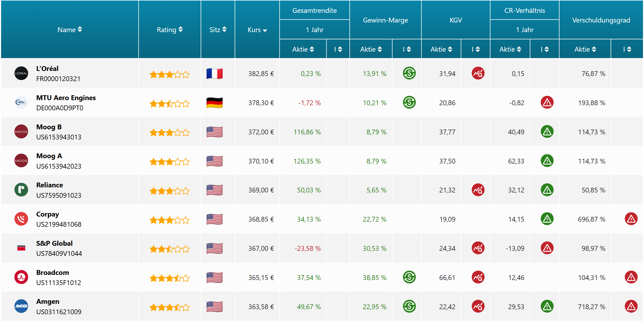The width and height of the screenshot is (644, 322).
Task: Click Amgen red debt warning icon
Action: tap(631, 306)
